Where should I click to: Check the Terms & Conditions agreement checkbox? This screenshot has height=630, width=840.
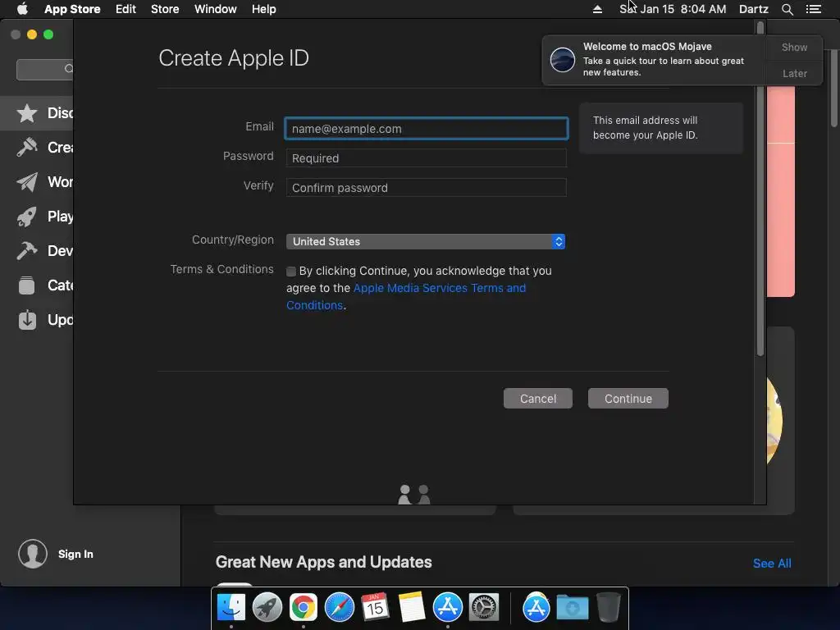[291, 272]
